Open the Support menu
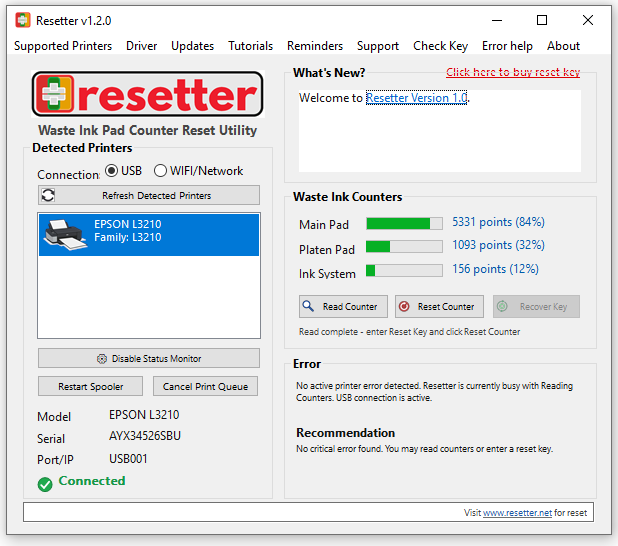This screenshot has height=546, width=618. pos(378,46)
